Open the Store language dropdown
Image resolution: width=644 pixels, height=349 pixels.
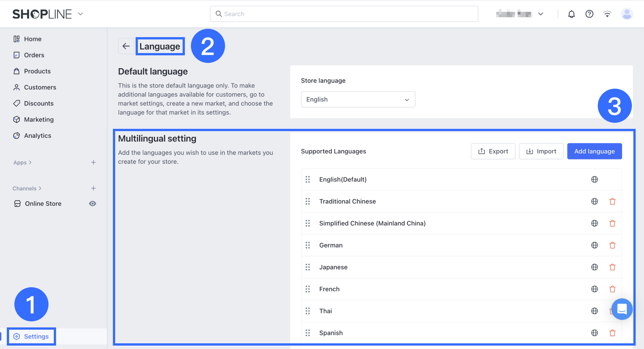tap(358, 99)
